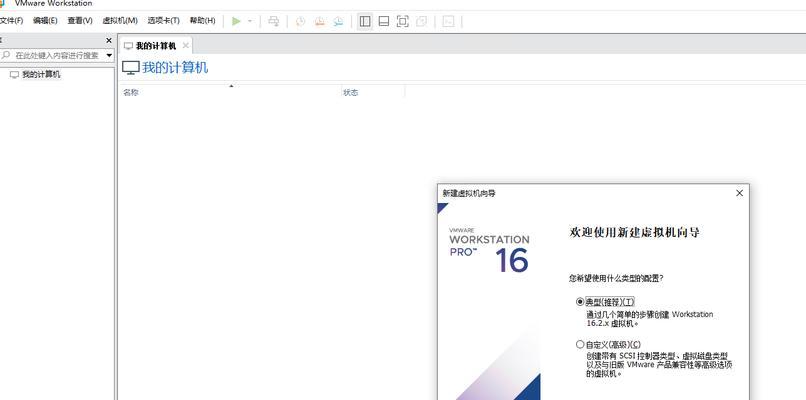Click the send Ctrl+Alt+Del toolbar icon
Viewport: 806px width, 400px height.
click(274, 21)
